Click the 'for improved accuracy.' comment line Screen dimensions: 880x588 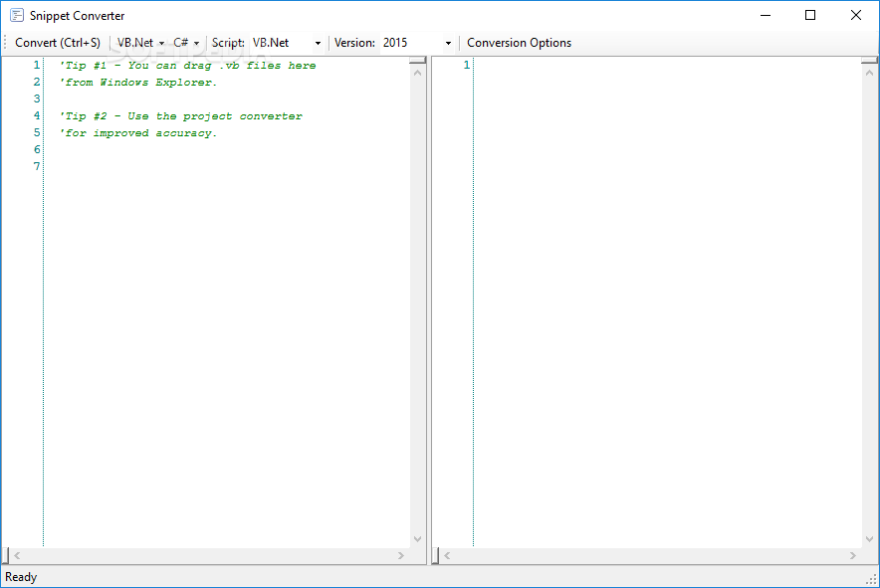(x=138, y=132)
